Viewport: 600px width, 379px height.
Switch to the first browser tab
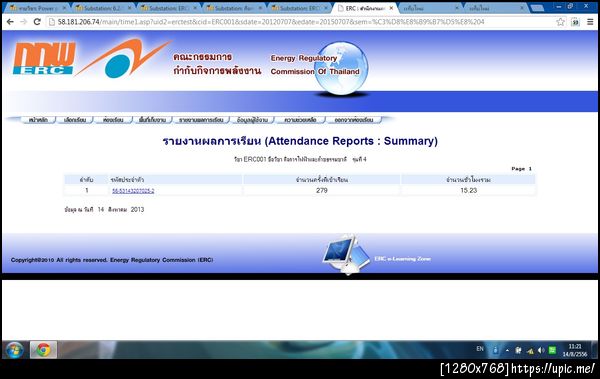pos(37,8)
